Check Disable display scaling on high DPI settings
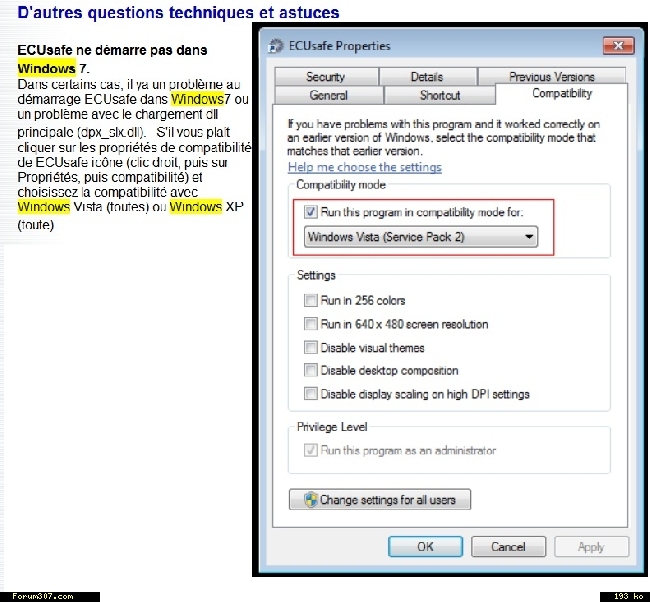This screenshot has height=602, width=650. coord(310,393)
